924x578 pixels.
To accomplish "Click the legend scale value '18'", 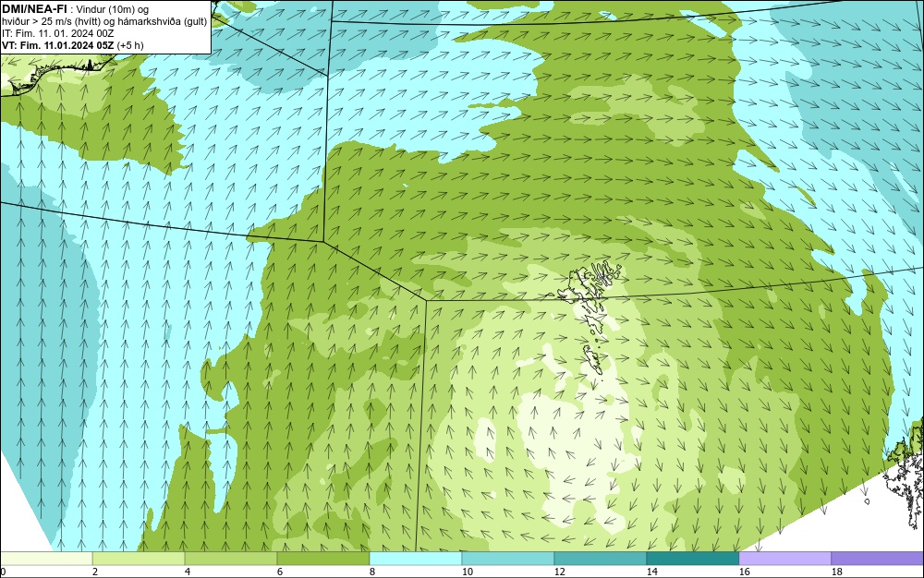I will coord(836,572).
